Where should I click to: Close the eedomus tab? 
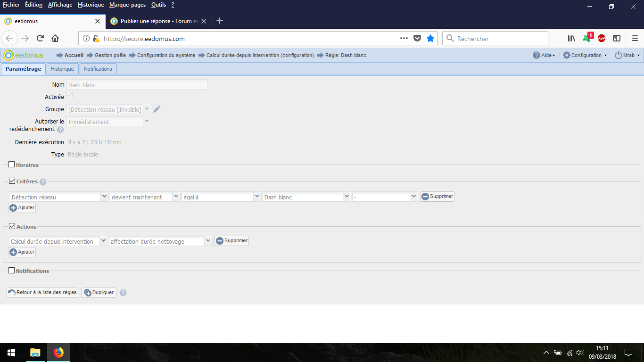[x=98, y=21]
